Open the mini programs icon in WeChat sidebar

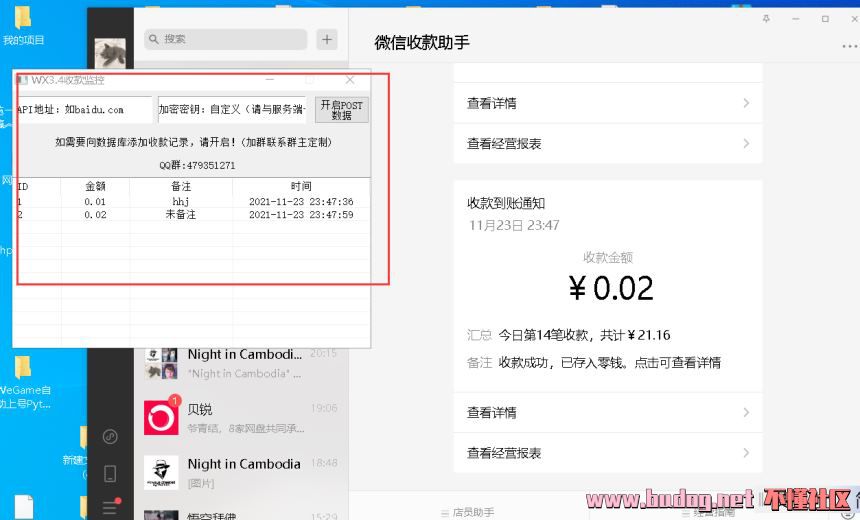pyautogui.click(x=110, y=437)
